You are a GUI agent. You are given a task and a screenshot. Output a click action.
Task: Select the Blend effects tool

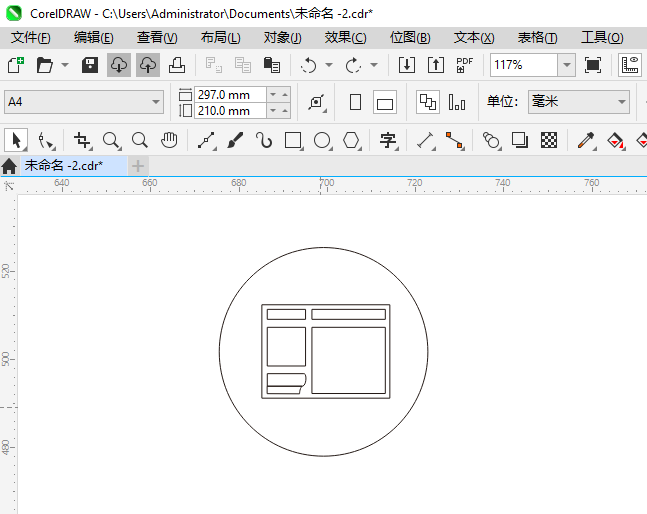pyautogui.click(x=491, y=141)
